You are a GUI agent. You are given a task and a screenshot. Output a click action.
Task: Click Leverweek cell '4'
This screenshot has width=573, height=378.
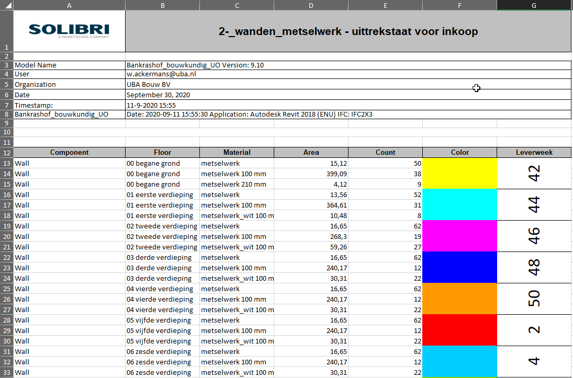[534, 362]
